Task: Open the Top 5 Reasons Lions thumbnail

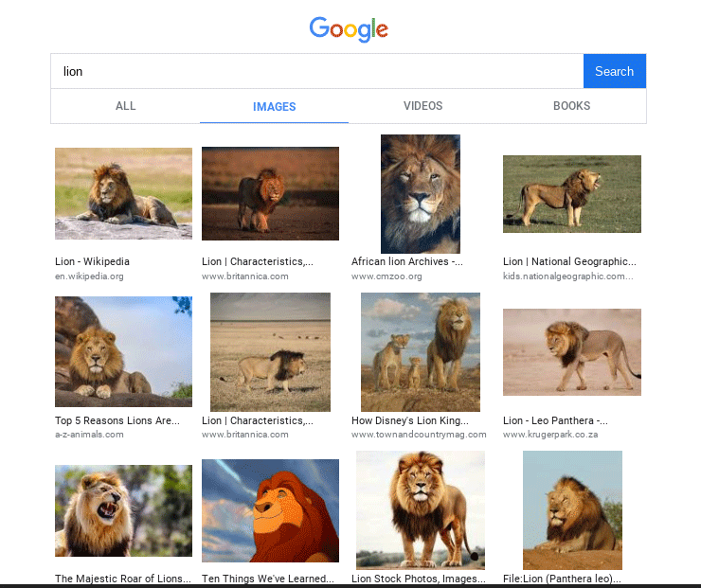Action: [x=123, y=351]
